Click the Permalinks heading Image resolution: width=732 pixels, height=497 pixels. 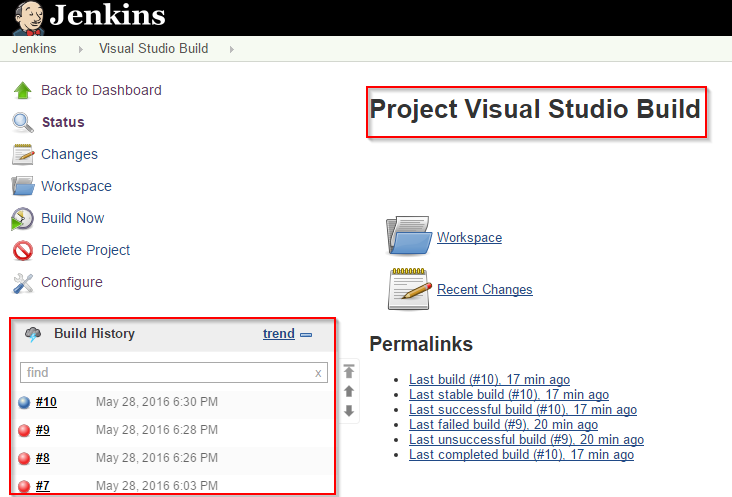pos(421,344)
